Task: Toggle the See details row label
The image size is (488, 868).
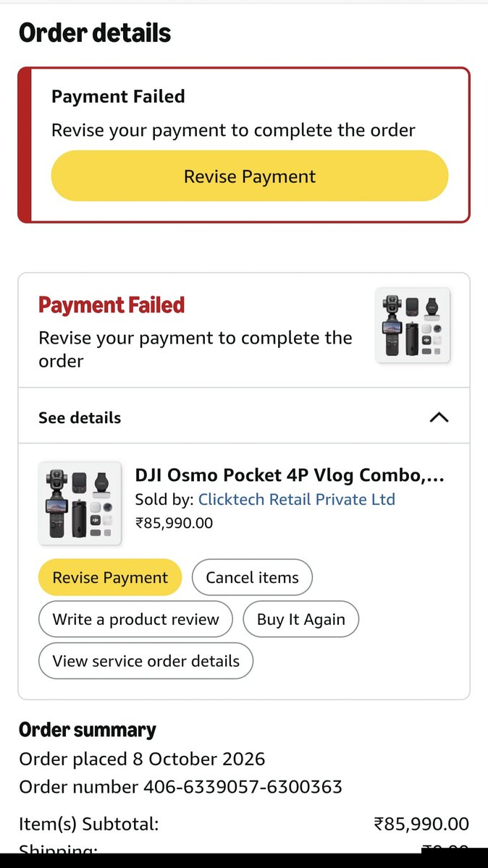Action: coord(80,417)
